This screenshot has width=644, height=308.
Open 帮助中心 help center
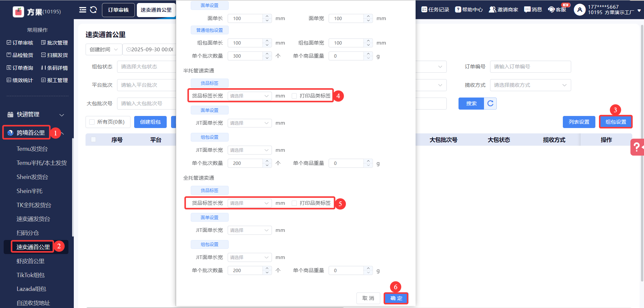[x=469, y=10]
